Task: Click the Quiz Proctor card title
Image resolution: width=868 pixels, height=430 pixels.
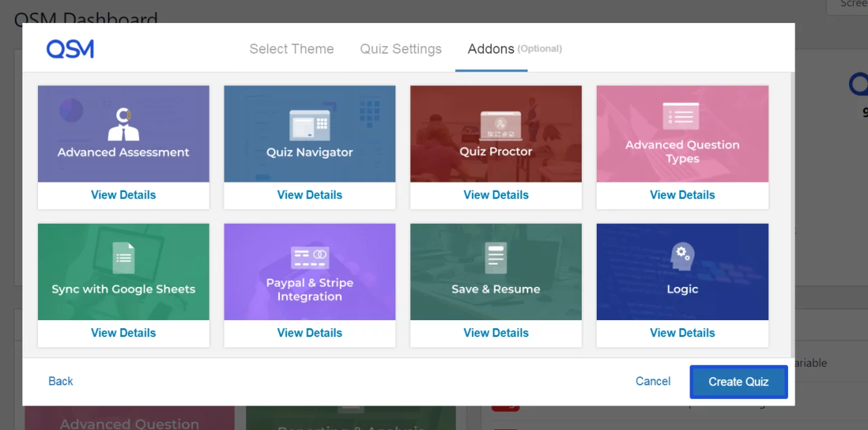Action: (496, 151)
